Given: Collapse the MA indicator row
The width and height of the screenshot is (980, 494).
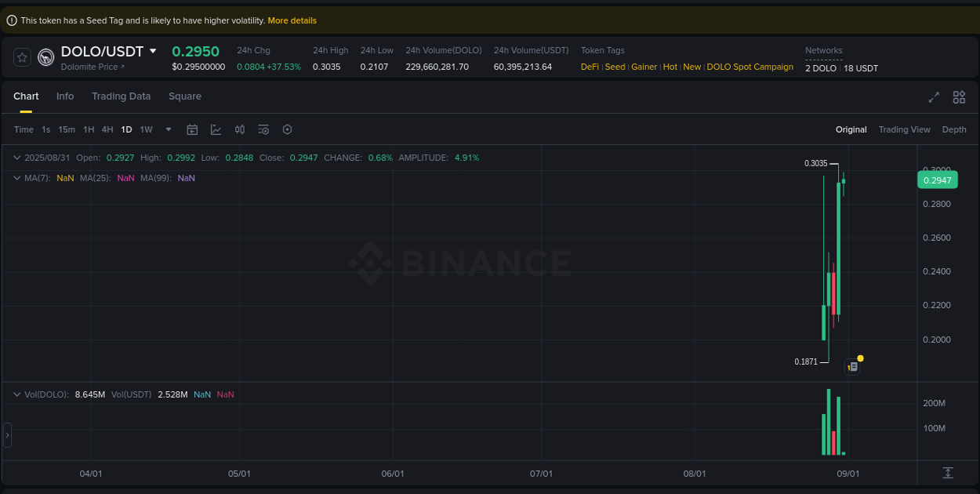Looking at the screenshot, I should [16, 178].
